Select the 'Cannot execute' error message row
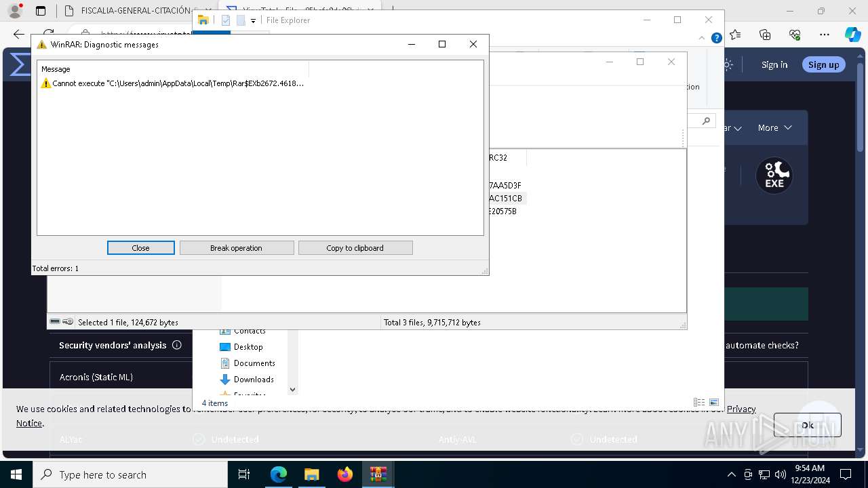The image size is (868, 488). pos(172,83)
